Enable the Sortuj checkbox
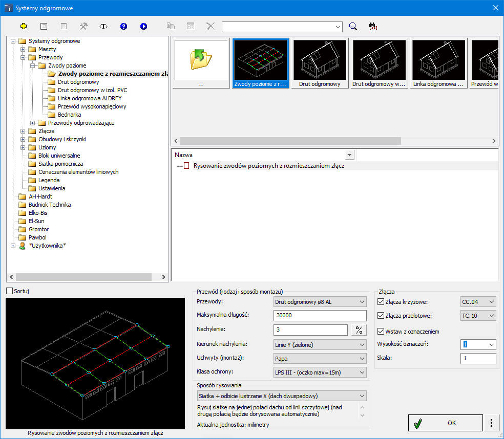Screen dimensions: 504x439 coord(10,291)
